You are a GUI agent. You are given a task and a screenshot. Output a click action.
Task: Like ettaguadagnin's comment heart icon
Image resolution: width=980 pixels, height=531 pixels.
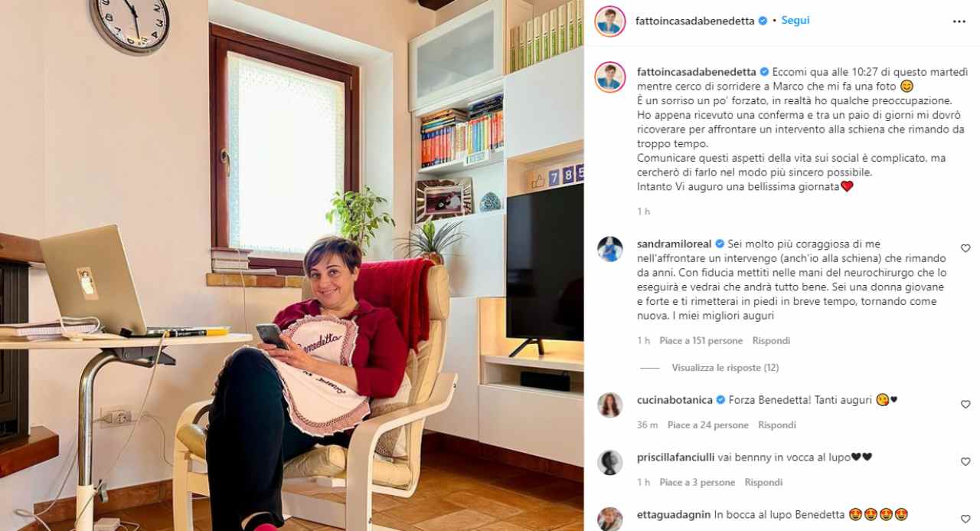(x=965, y=519)
